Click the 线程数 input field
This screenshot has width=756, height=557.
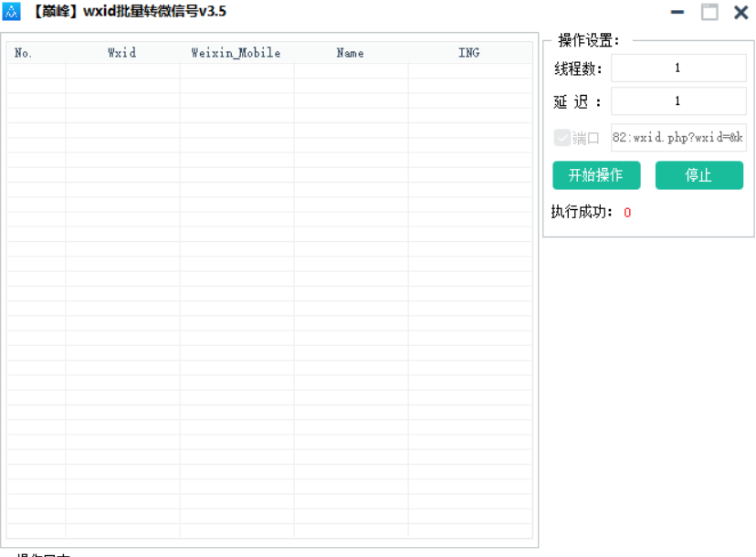point(678,67)
